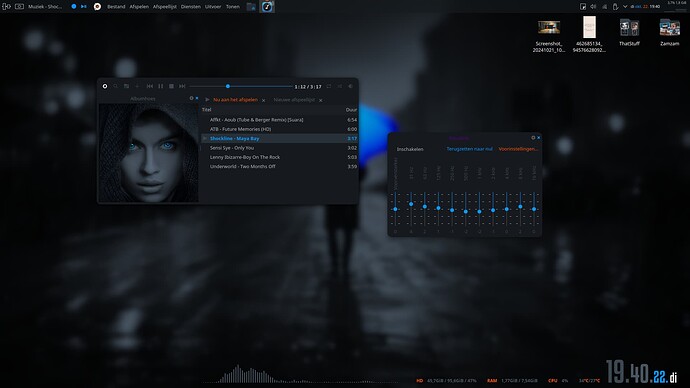
Task: Click the 500 Hz equalizer slider handle
Action: [466, 211]
